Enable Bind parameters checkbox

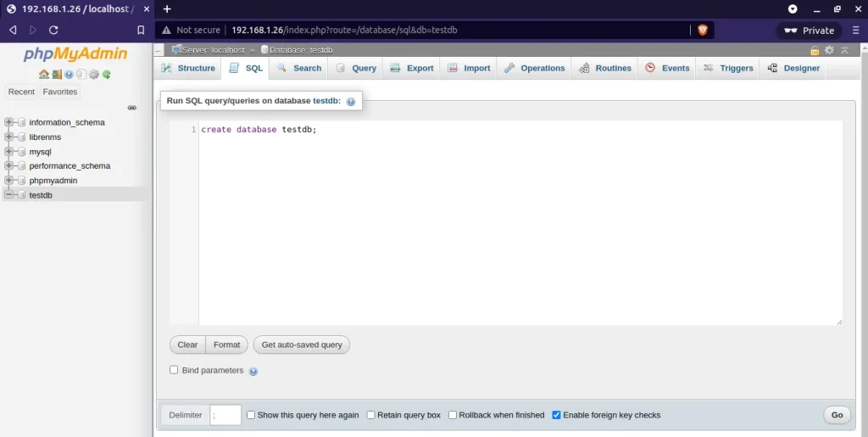tap(174, 369)
